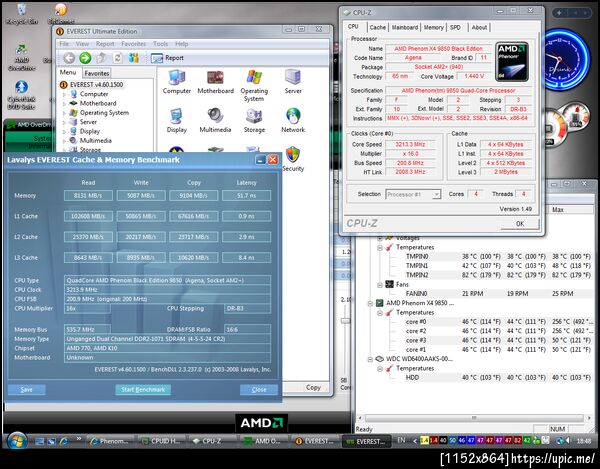This screenshot has width=600, height=469.
Task: Click the users toolbar icon in EVEREST
Action: [x=134, y=58]
